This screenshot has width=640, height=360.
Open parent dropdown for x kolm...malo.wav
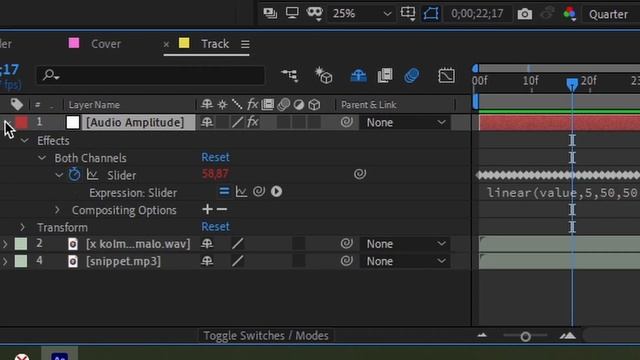pos(404,244)
